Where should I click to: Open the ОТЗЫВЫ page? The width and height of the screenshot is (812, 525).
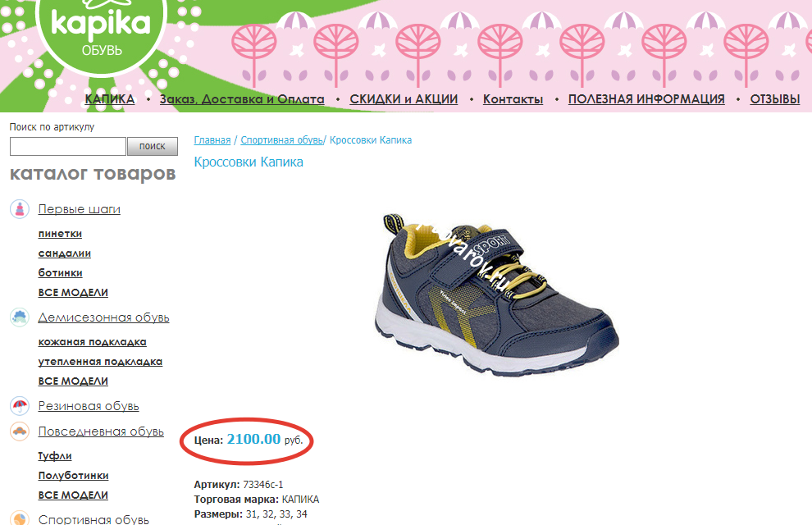[x=775, y=99]
